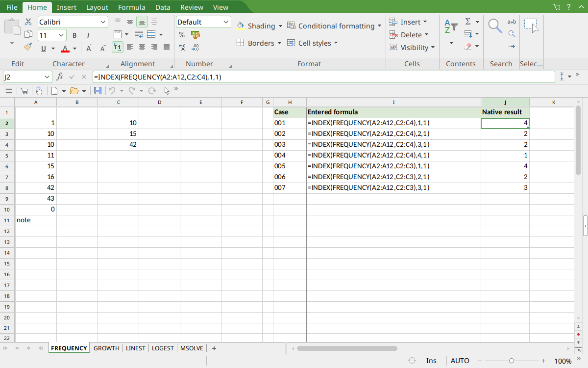Click the Undo arrow icon
Image resolution: width=588 pixels, height=368 pixels.
(112, 91)
